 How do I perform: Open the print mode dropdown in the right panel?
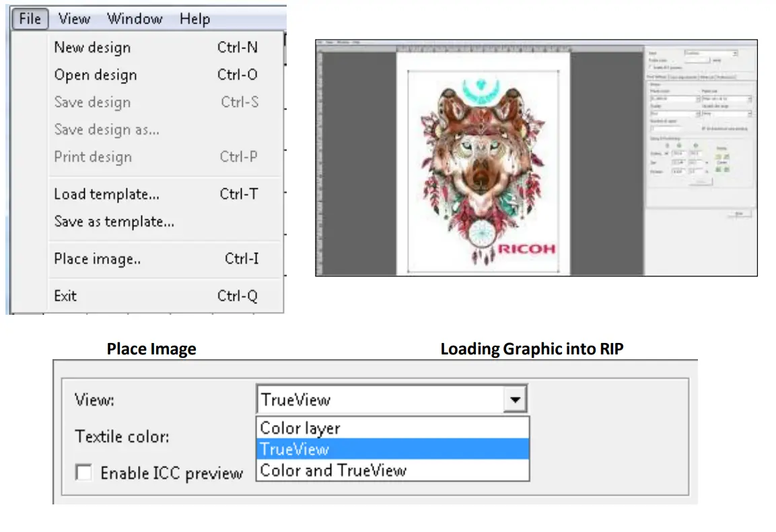tap(698, 98)
